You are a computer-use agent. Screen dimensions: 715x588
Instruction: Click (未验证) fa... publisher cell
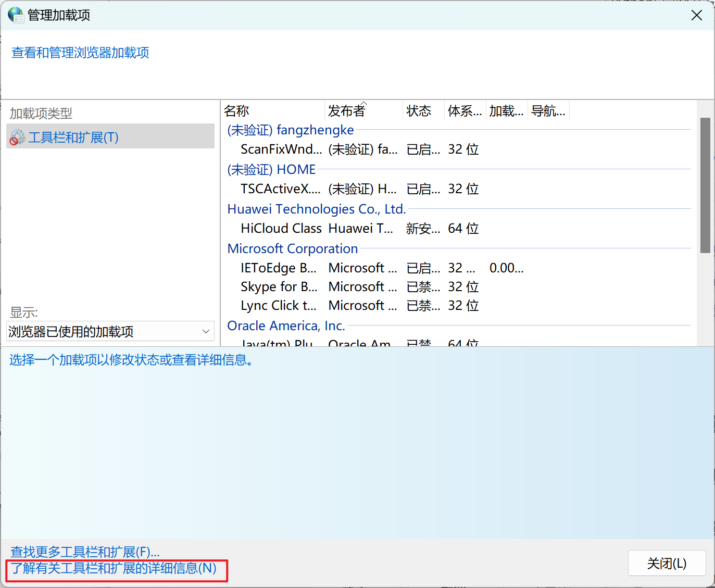[x=363, y=149]
